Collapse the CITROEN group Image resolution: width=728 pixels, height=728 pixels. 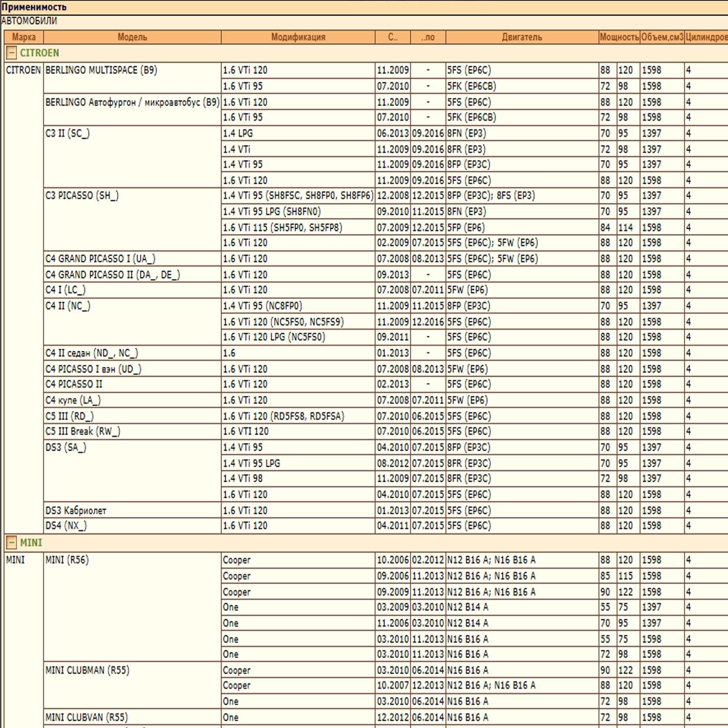11,53
